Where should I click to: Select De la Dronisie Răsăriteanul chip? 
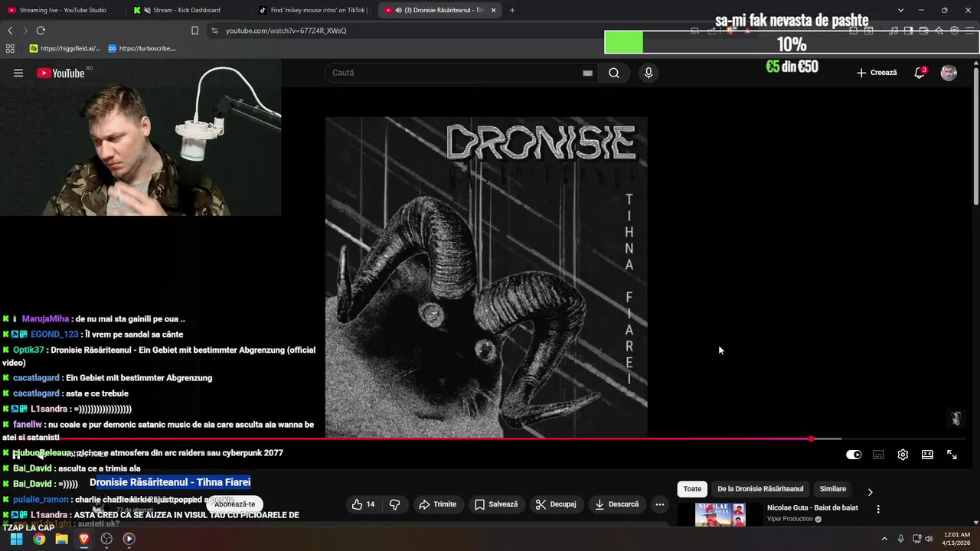760,489
